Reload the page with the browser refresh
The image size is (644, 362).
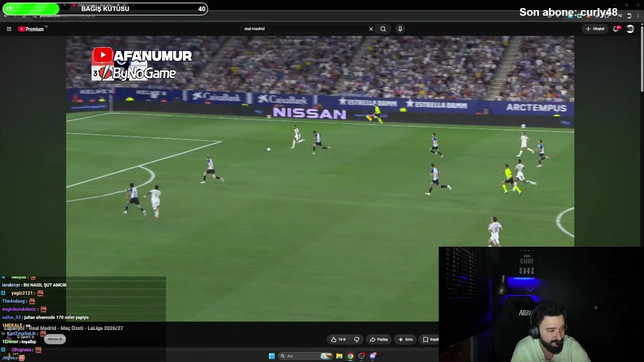pos(24,16)
